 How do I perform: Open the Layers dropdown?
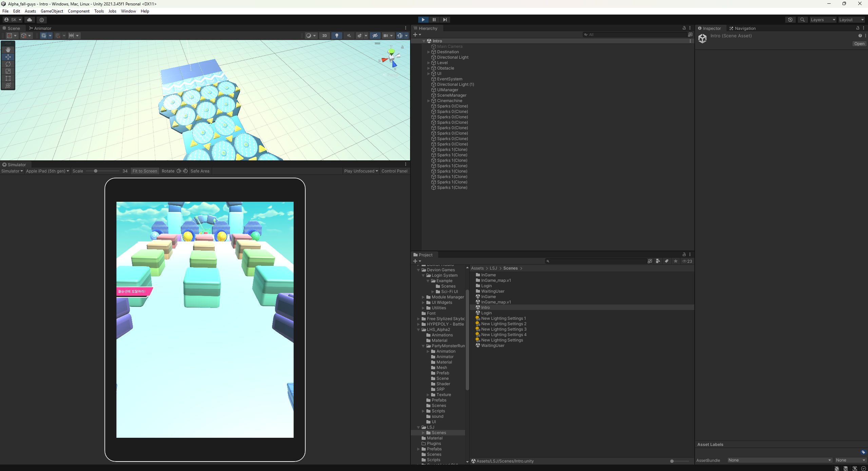point(823,20)
